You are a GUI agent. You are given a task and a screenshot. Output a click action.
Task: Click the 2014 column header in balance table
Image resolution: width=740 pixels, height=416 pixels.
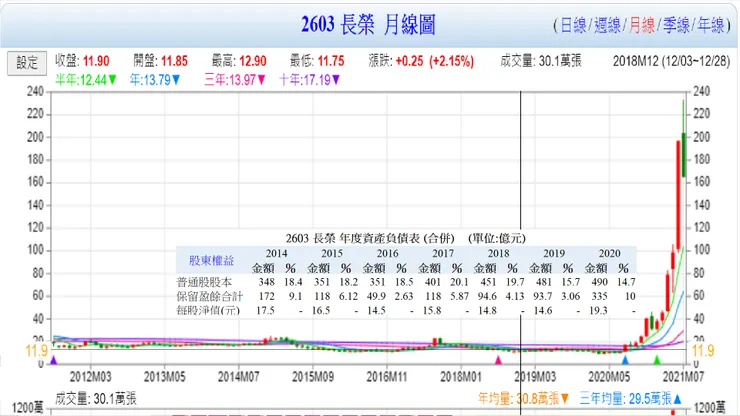click(x=277, y=254)
